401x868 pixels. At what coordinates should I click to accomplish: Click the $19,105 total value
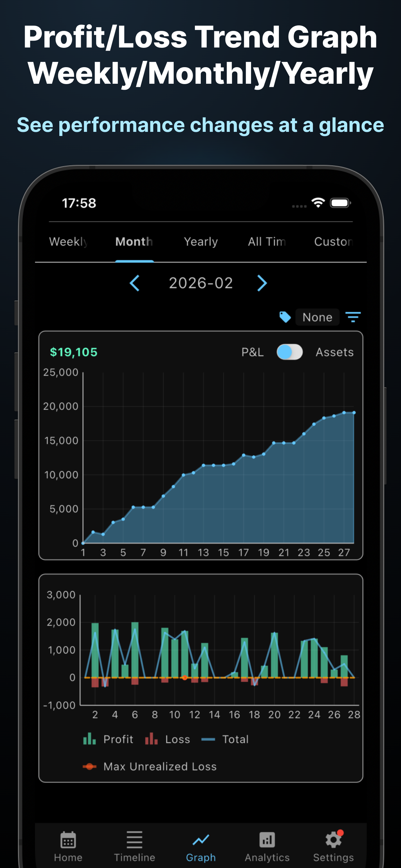tap(74, 352)
